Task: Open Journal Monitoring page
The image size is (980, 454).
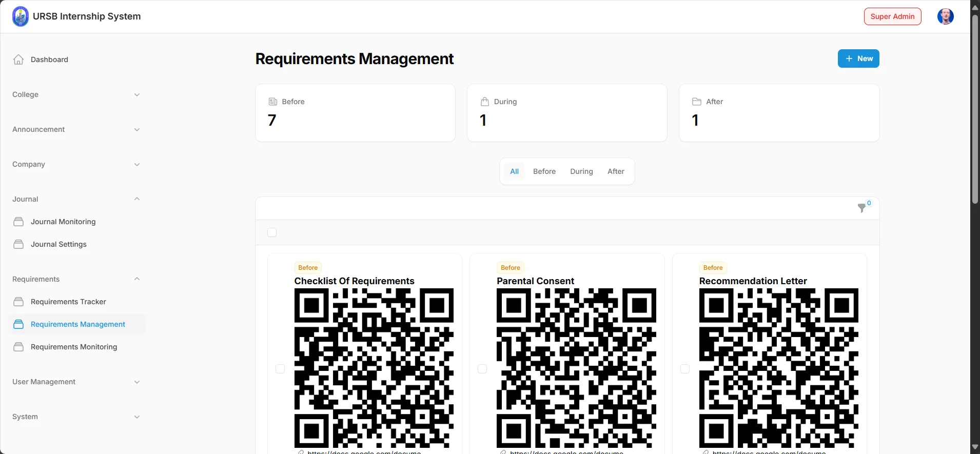Action: (77, 222)
